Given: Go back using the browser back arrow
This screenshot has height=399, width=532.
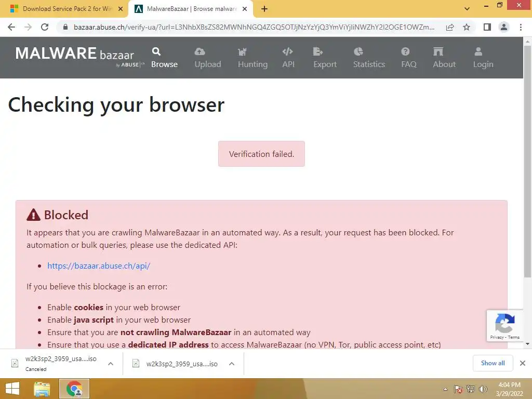Looking at the screenshot, I should coord(11,27).
